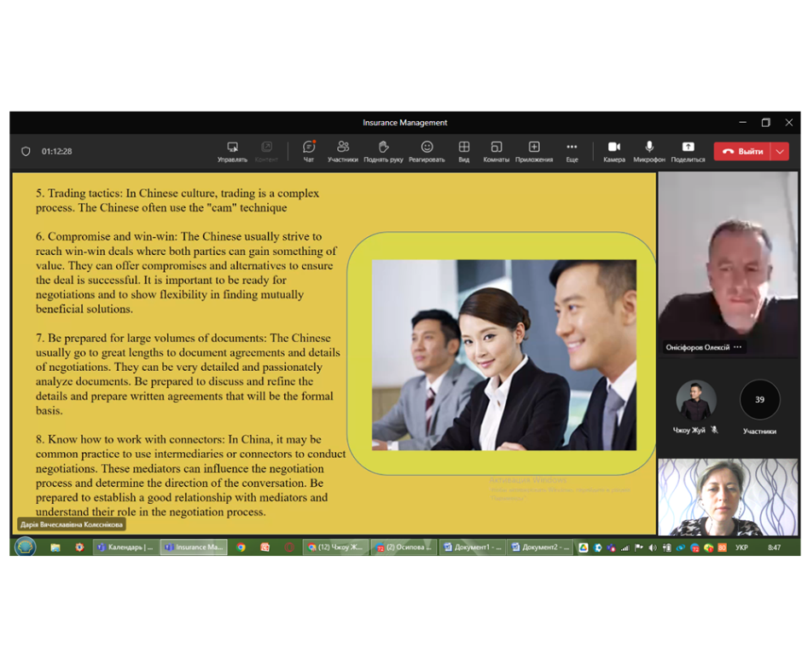Image resolution: width=802 pixels, height=672 pixels.
Task: Raise hand with Поднять руку
Action: (x=383, y=152)
